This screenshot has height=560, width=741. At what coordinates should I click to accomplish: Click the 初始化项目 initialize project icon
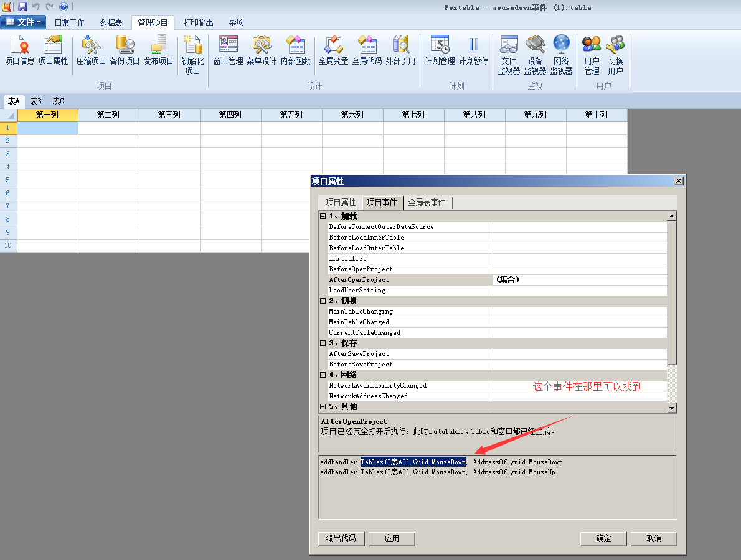click(x=192, y=55)
